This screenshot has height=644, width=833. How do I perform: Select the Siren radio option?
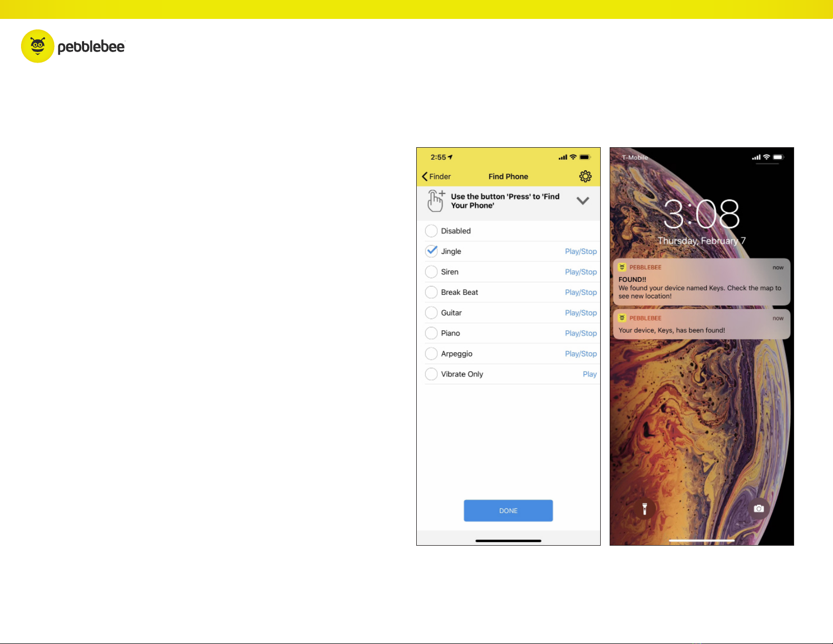coord(431,272)
